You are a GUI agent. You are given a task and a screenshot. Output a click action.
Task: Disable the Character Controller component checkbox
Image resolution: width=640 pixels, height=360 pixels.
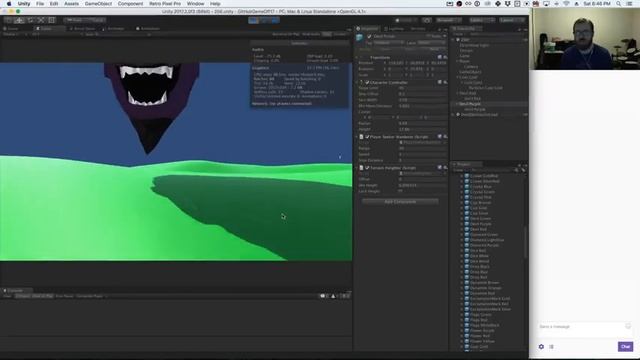point(367,82)
